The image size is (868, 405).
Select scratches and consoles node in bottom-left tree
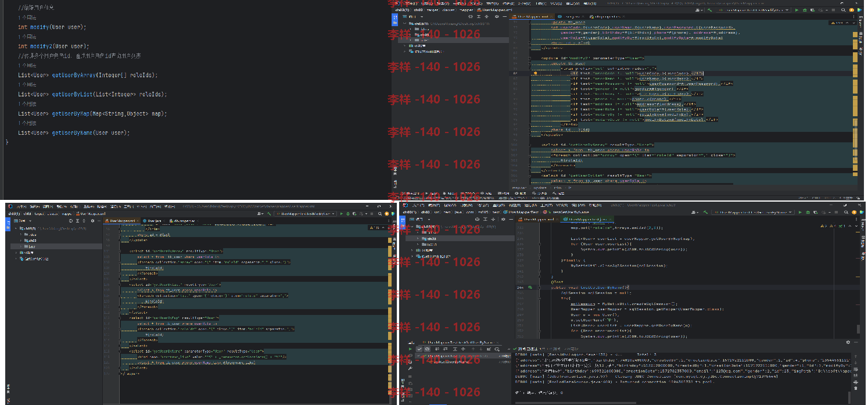pos(35,259)
